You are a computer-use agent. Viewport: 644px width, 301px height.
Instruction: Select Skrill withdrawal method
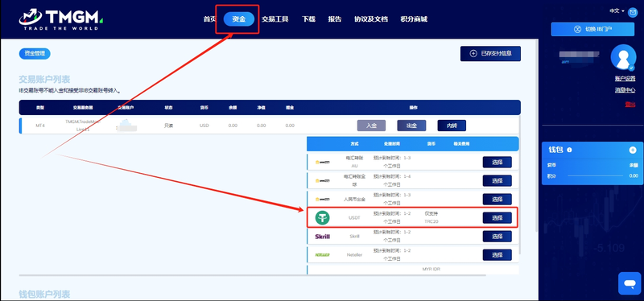(x=497, y=236)
